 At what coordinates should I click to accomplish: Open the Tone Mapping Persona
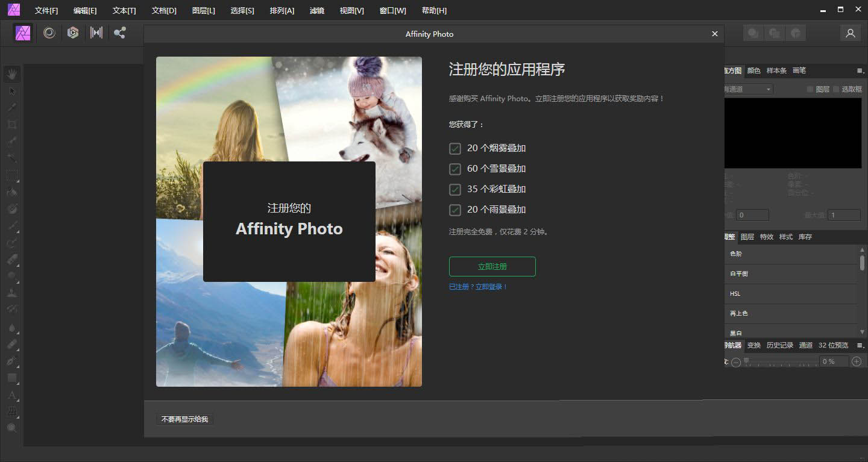(x=96, y=33)
